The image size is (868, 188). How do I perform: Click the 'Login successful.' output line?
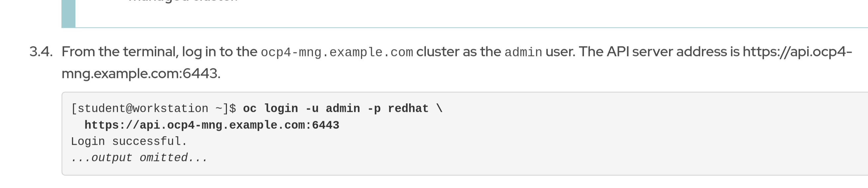129,141
